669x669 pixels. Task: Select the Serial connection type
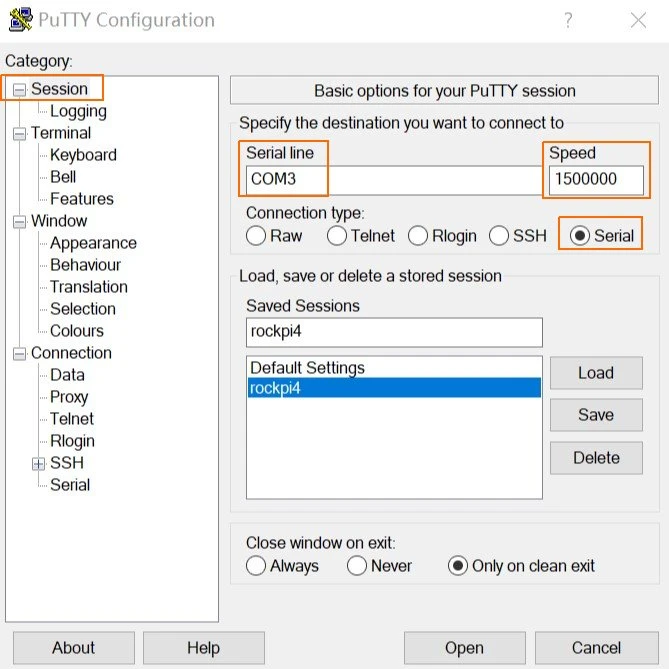click(580, 236)
